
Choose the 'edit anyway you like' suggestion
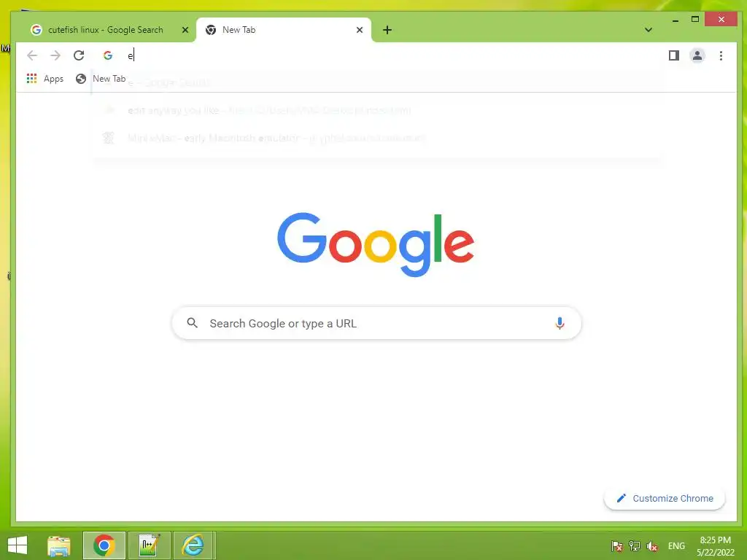point(376,111)
